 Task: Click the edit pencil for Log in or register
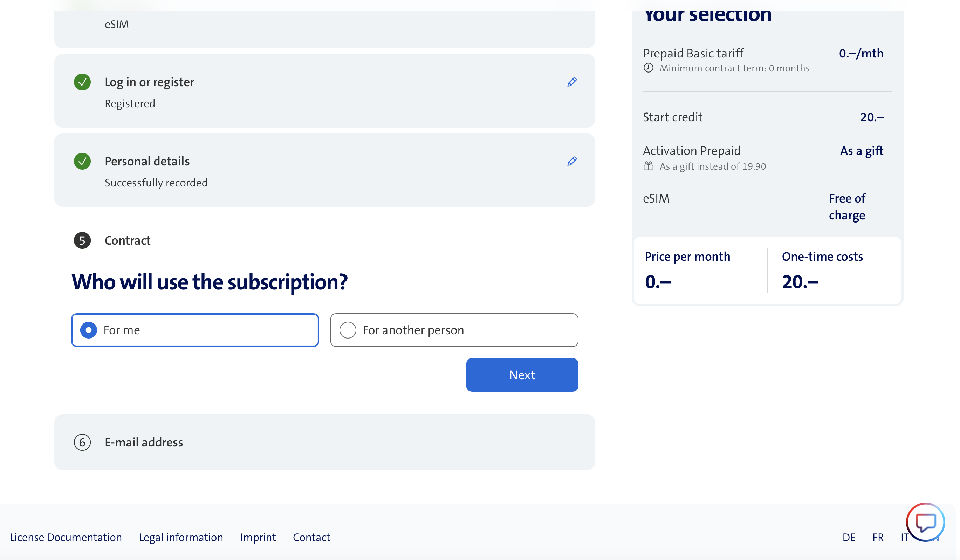tap(572, 82)
